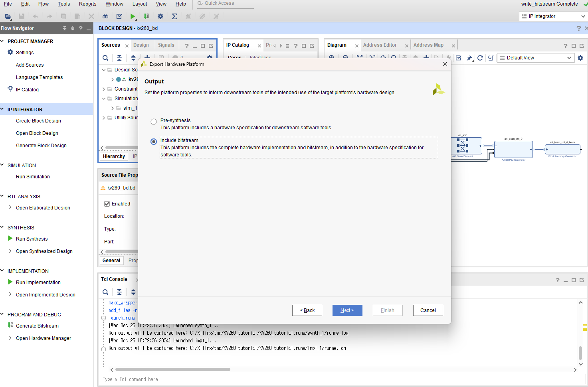Click the Quick Access search field
Image resolution: width=588 pixels, height=387 pixels.
(x=226, y=4)
